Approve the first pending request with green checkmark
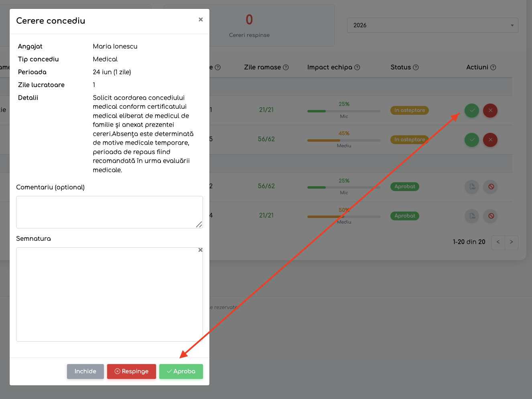Viewport: 532px width, 399px height. (x=472, y=110)
